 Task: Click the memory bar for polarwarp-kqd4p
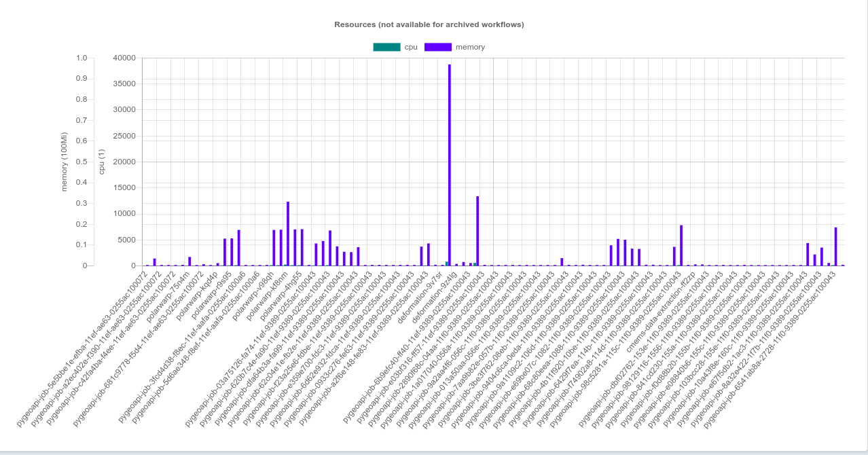click(216, 263)
